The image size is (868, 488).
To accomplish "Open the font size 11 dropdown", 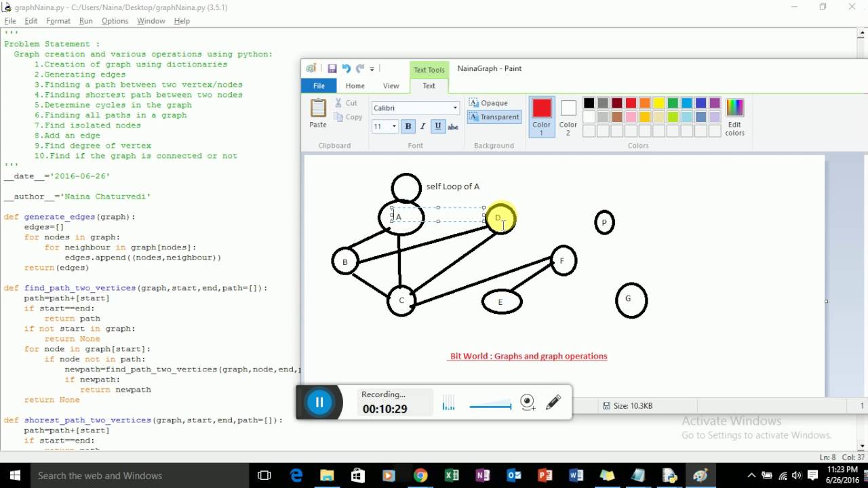I will [x=394, y=126].
